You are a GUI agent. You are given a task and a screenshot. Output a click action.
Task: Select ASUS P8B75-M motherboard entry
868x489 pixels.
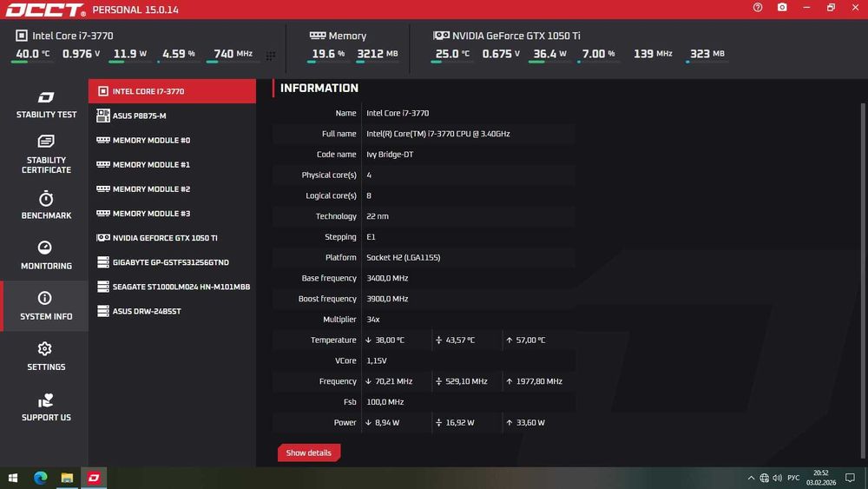tap(172, 116)
